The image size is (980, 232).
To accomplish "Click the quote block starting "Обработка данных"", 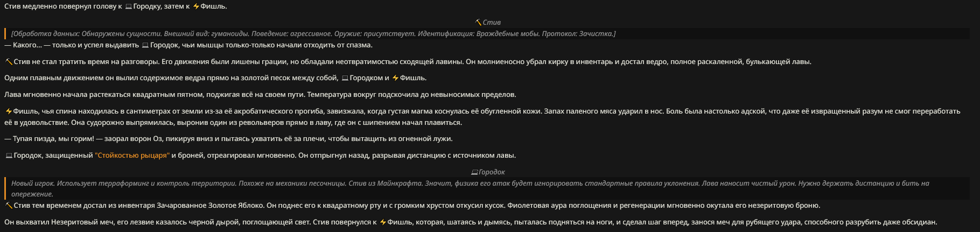I will click(x=312, y=34).
